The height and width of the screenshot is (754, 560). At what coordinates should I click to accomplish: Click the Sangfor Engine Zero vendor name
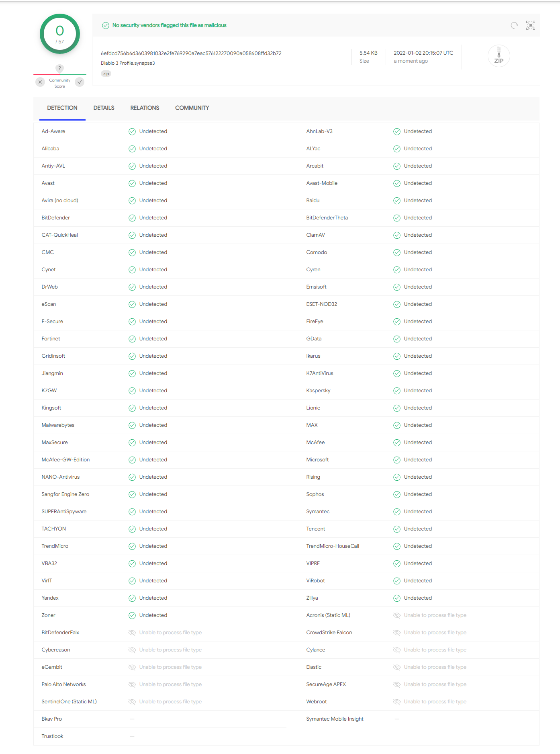point(65,494)
